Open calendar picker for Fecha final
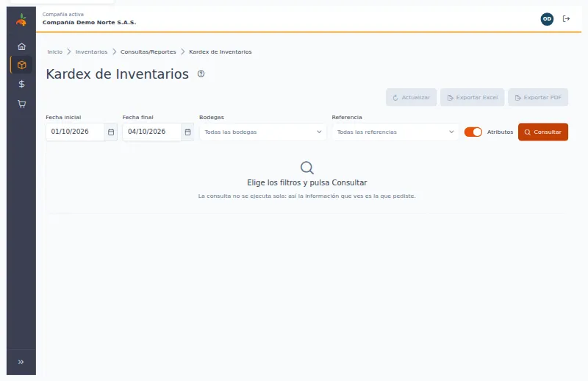The image size is (588, 381). coord(188,132)
